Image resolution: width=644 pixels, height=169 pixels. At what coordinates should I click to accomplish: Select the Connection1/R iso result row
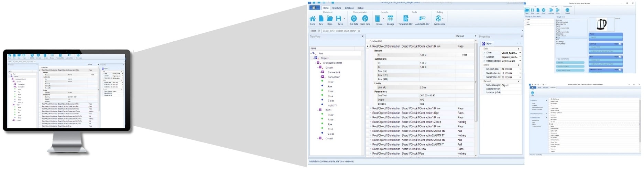click(x=421, y=117)
